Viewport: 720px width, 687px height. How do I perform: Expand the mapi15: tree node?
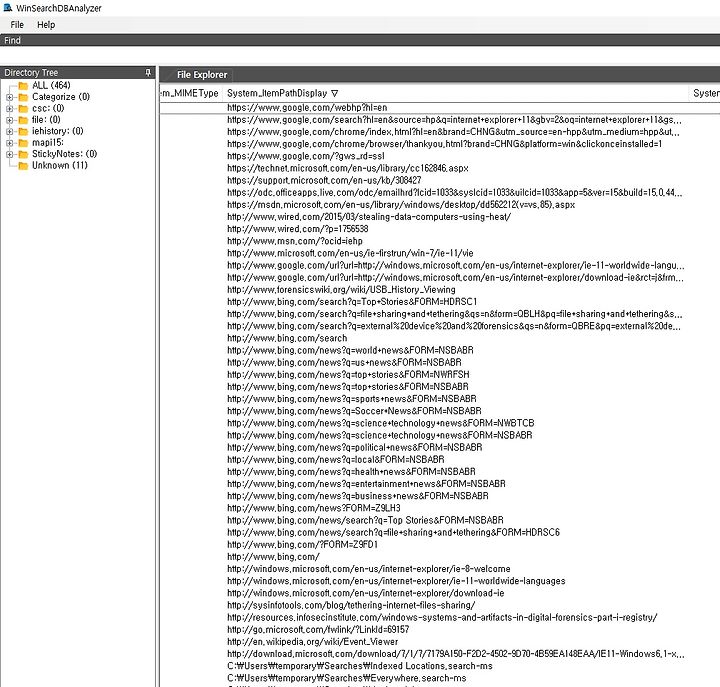click(9, 143)
